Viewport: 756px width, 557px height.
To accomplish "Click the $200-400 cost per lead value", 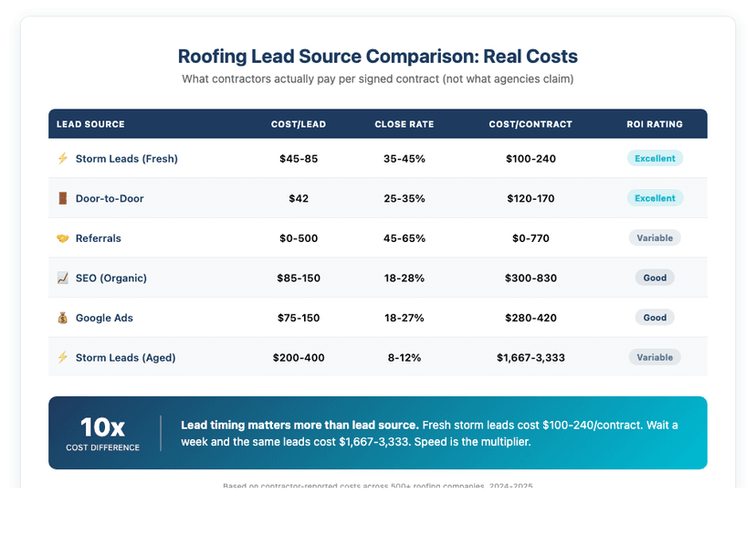I will (299, 357).
